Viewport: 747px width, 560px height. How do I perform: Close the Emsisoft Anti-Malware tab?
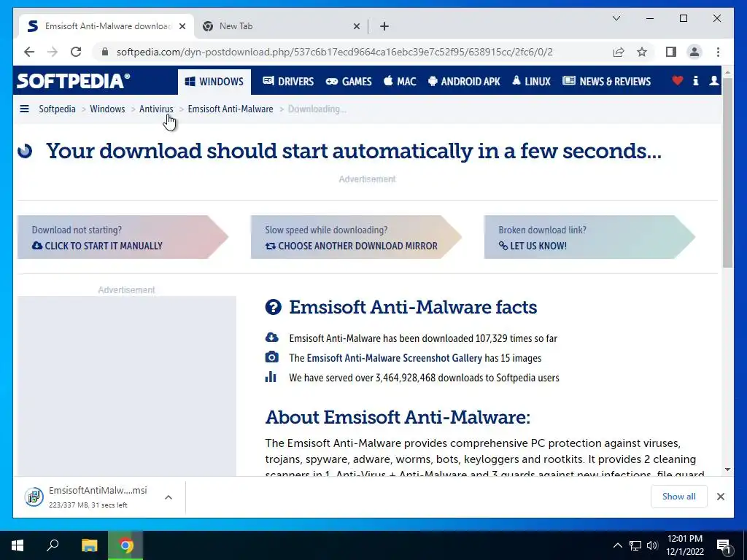[182, 26]
